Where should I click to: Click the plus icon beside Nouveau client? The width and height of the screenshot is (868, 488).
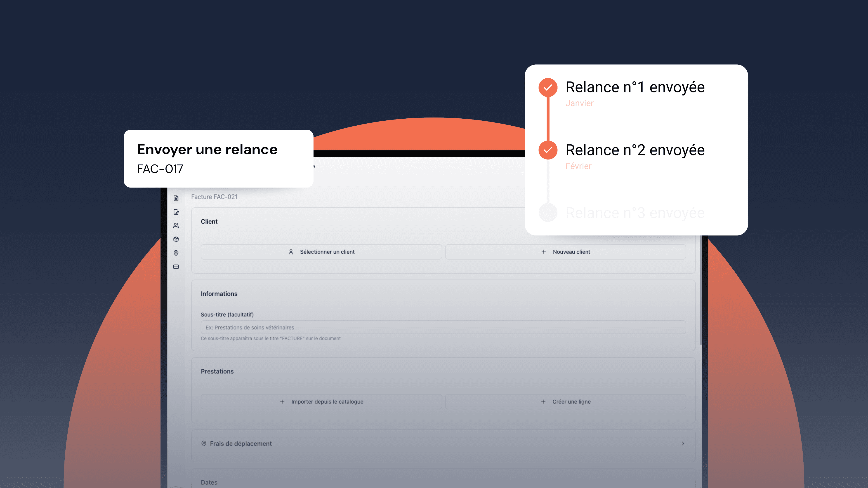tap(543, 252)
